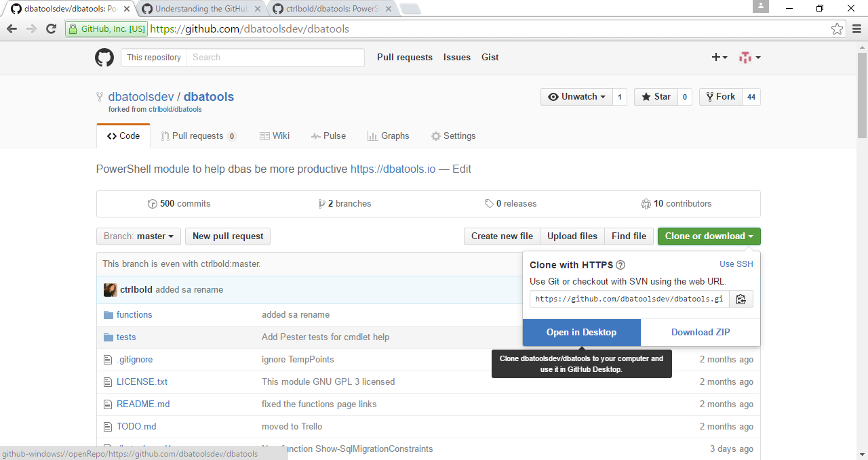Expand the Branch: master selector

pos(138,236)
